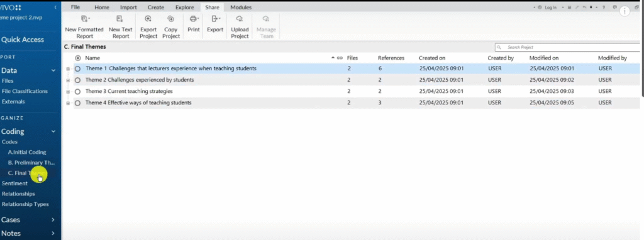
Task: Sort by the Modified by column header
Action: point(613,58)
